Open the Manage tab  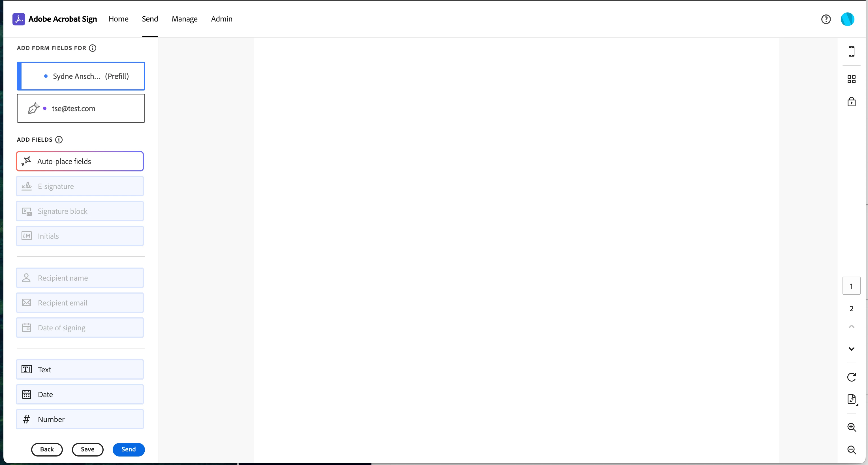click(x=184, y=19)
